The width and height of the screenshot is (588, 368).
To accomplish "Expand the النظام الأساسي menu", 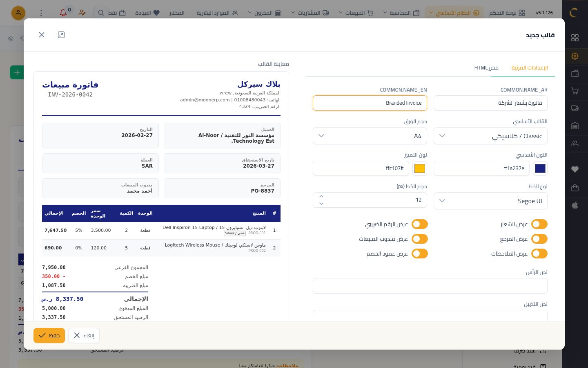I will point(454,13).
